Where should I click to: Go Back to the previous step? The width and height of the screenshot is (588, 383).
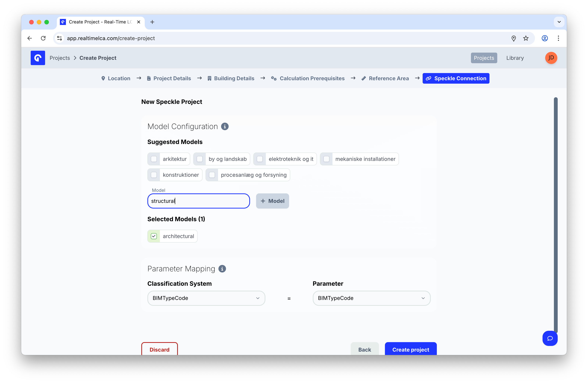(x=365, y=349)
